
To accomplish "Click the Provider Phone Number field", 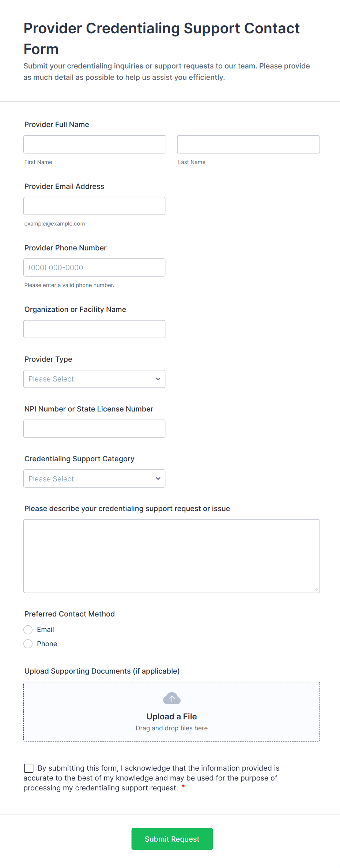I will point(94,268).
